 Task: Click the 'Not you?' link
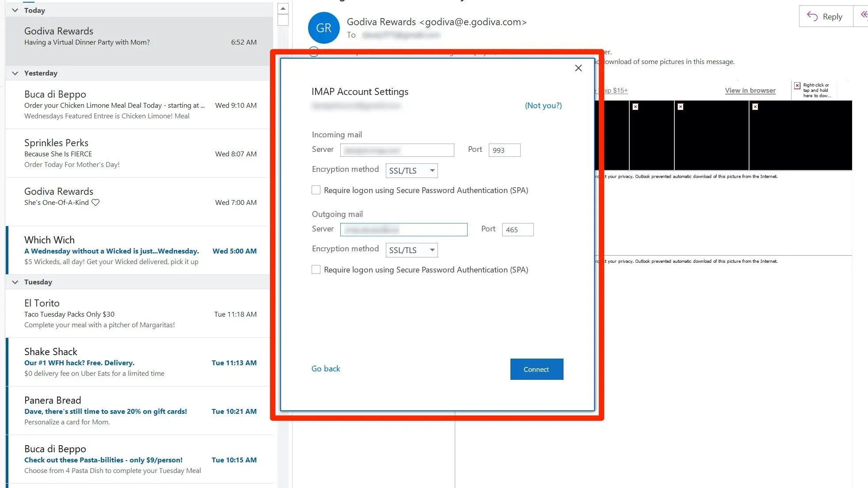click(543, 106)
